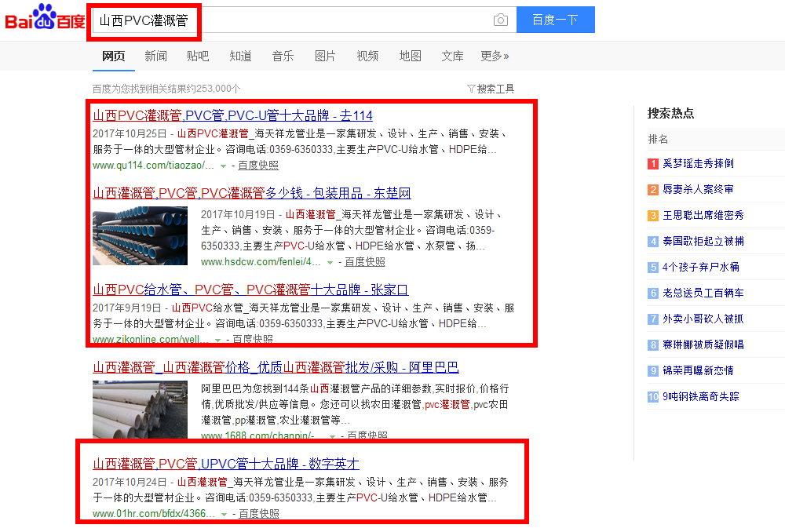Open camera image search icon
This screenshot has height=532, width=785.
(500, 20)
